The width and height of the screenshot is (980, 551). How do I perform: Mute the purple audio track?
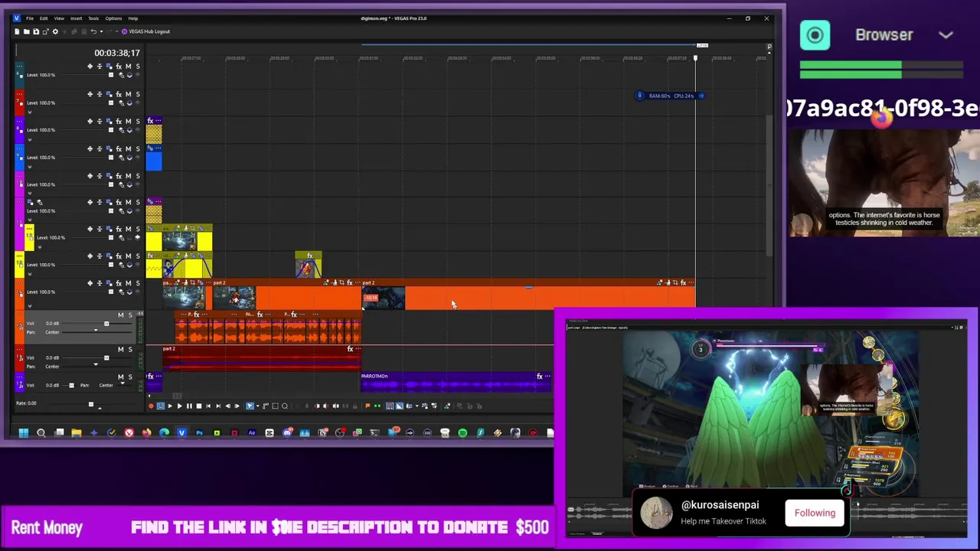[120, 377]
